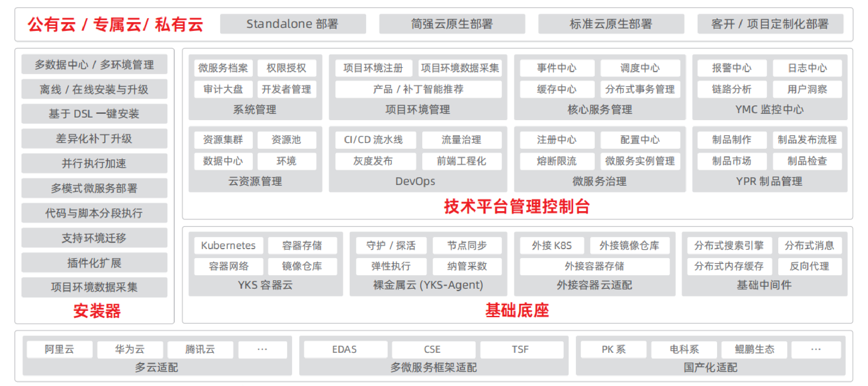Click 华为云 in 多云适配
Image resolution: width=868 pixels, height=386 pixels.
[130, 349]
